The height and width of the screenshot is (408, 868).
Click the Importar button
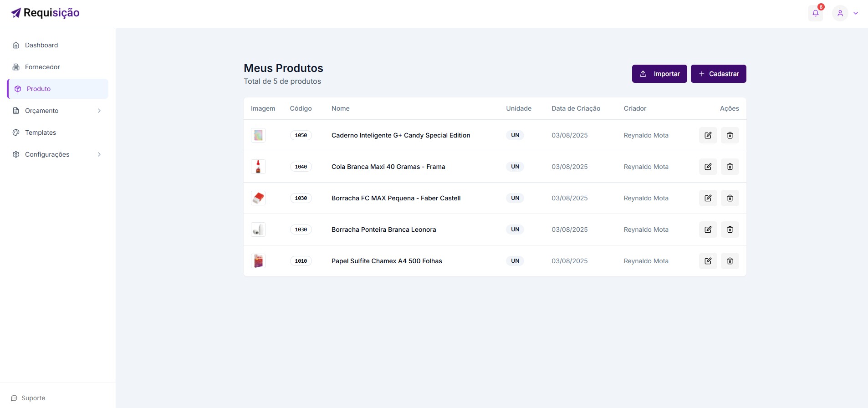click(x=659, y=74)
